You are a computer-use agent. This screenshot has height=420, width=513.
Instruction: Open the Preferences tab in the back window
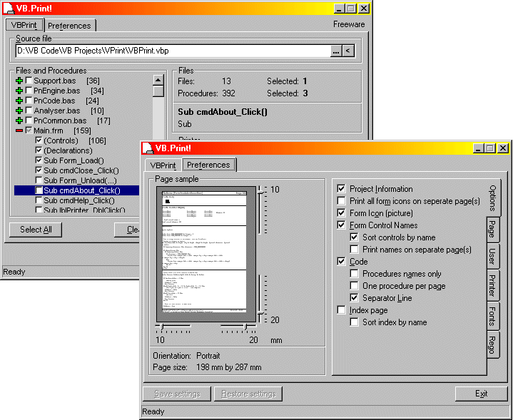69,26
